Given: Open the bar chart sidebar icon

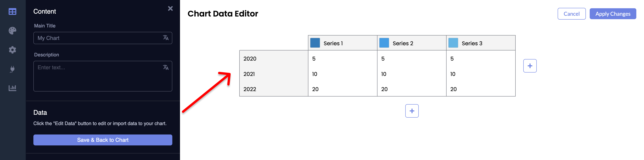Looking at the screenshot, I should point(12,88).
